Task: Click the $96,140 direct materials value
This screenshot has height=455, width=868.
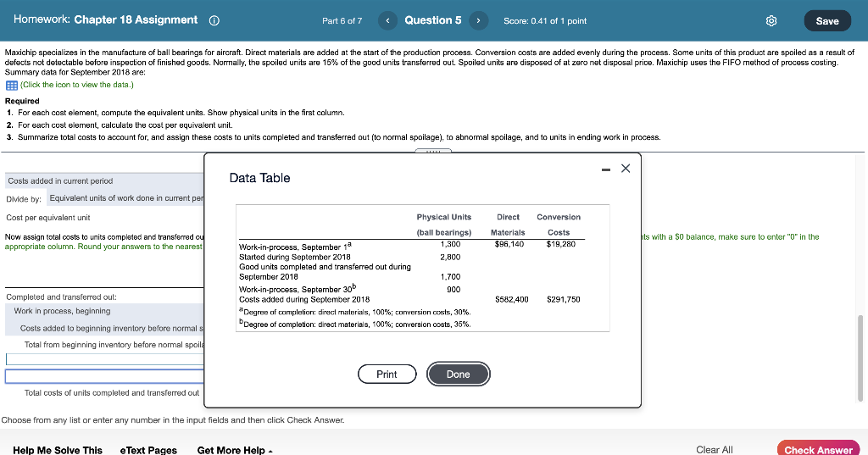Action: [509, 244]
